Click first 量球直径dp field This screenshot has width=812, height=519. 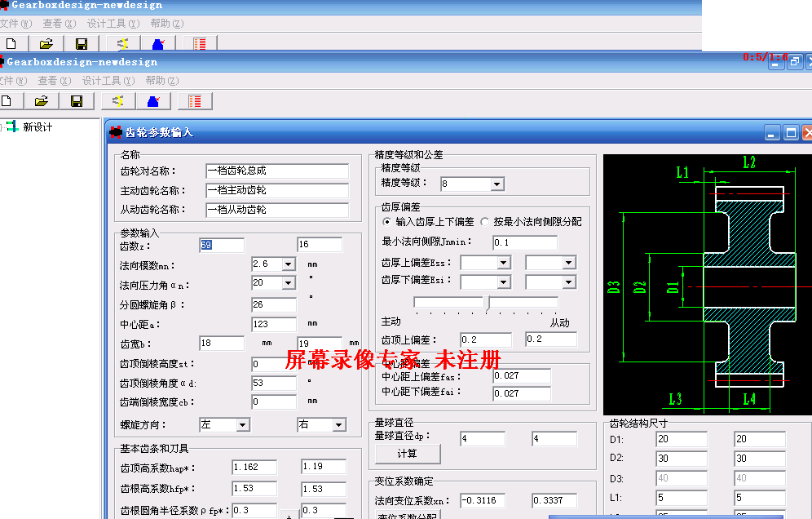click(483, 439)
